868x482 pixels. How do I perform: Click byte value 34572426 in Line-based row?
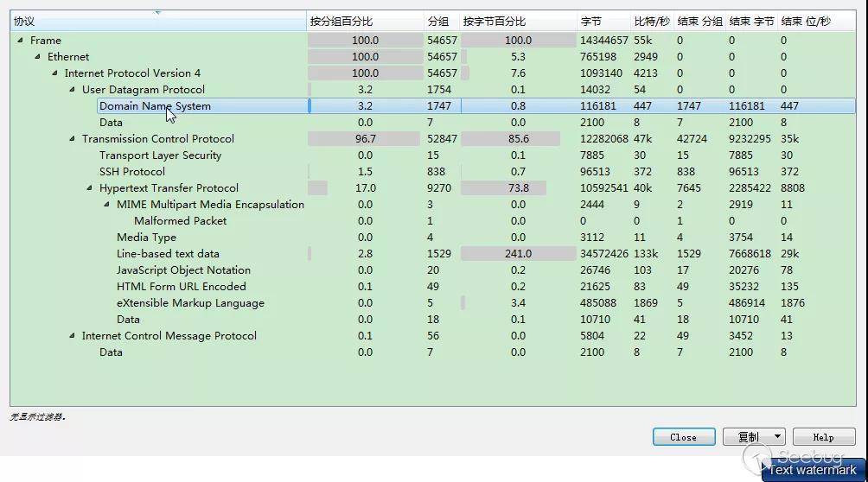pyautogui.click(x=604, y=253)
